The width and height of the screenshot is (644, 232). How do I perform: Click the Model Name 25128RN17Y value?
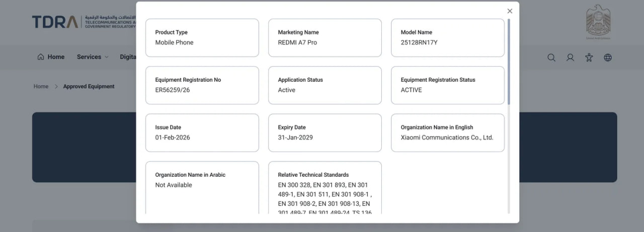419,43
